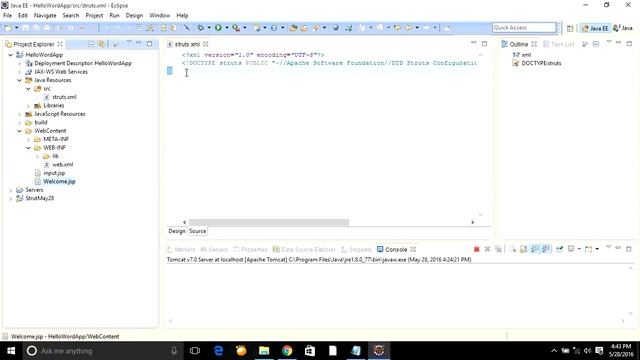
Task: Open Microsoft Edge from taskbar
Action: tap(218, 351)
